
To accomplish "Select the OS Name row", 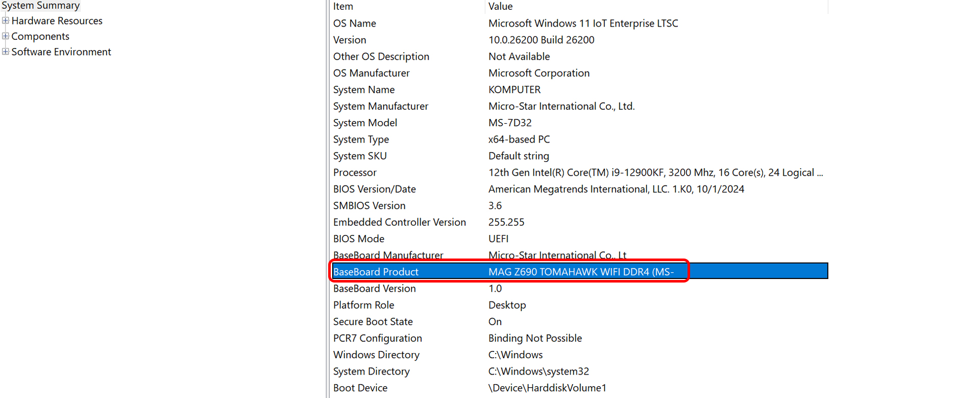I will [x=355, y=24].
